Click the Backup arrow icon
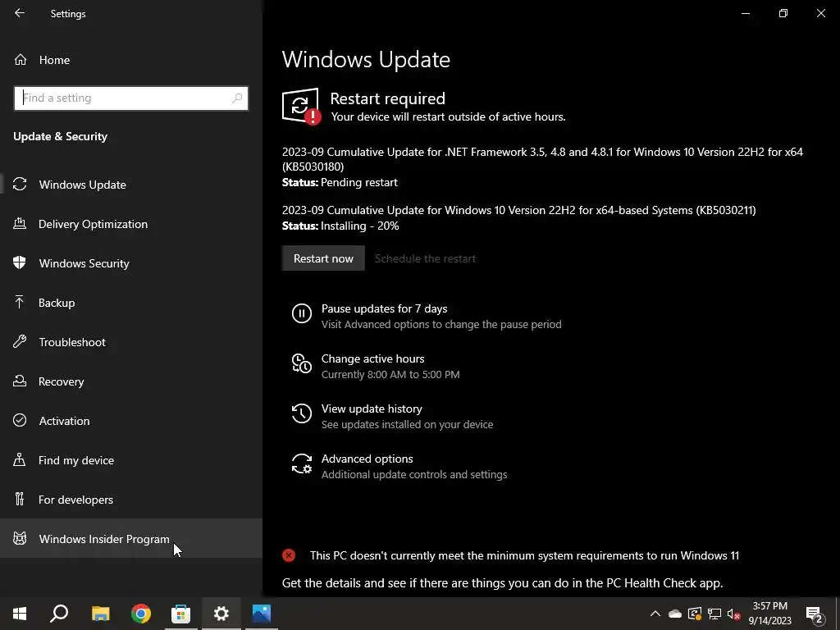The height and width of the screenshot is (630, 840). (20, 303)
